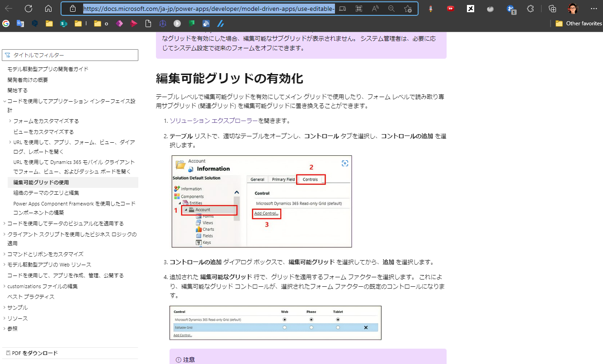Open the Other favorites folder

(579, 23)
